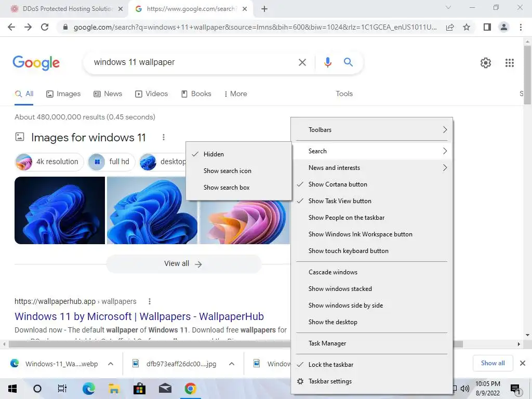Expand the Toolbars submenu
532x399 pixels.
372,129
